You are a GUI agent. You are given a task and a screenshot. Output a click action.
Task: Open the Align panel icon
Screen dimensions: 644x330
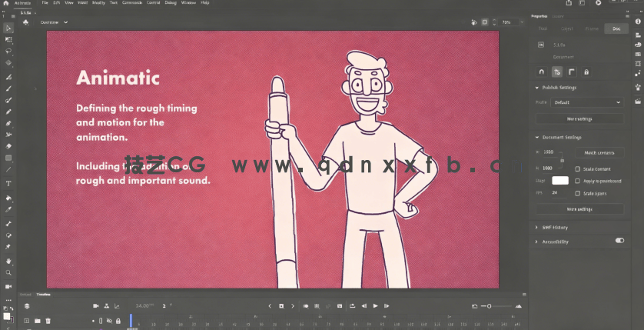pos(638,35)
